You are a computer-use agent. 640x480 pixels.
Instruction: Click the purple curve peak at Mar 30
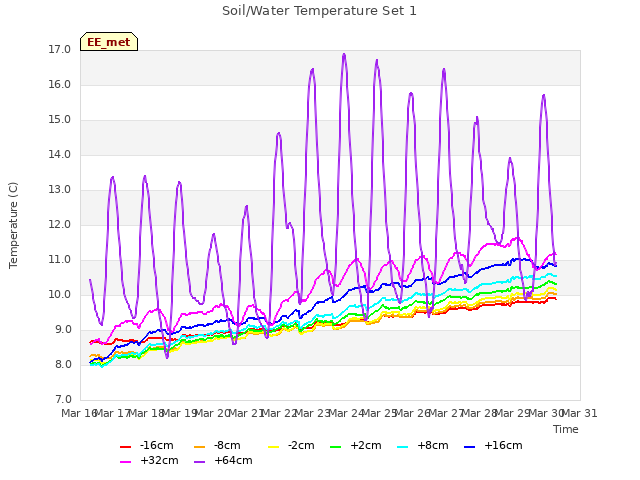(544, 96)
